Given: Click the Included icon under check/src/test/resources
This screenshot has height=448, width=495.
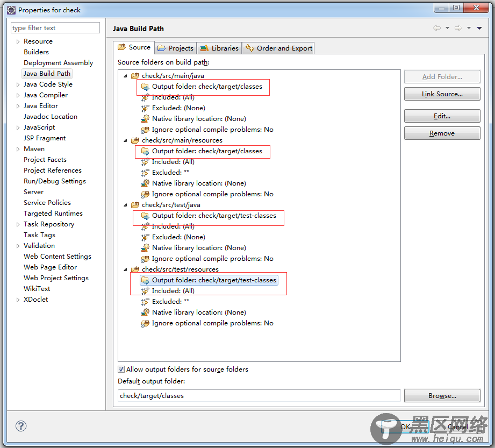Looking at the screenshot, I should [145, 290].
